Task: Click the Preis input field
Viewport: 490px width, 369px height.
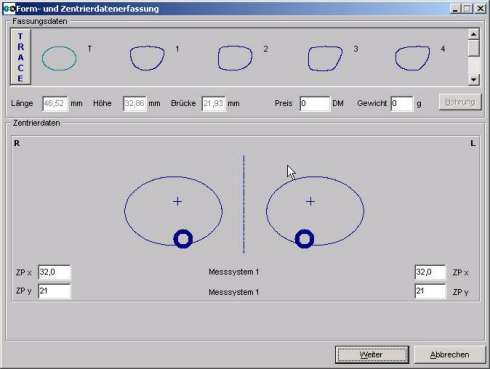Action: click(315, 104)
